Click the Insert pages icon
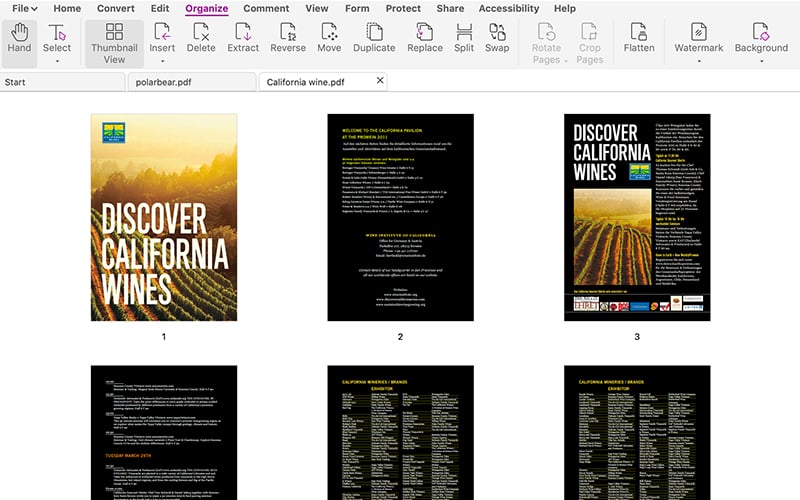Image resolution: width=800 pixels, height=500 pixels. click(x=162, y=32)
